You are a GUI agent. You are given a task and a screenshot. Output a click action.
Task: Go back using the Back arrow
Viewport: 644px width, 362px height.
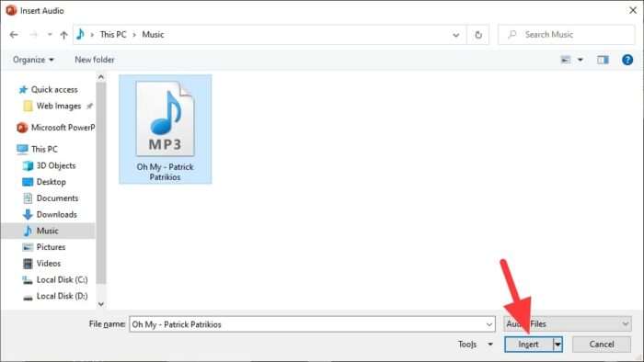[14, 35]
